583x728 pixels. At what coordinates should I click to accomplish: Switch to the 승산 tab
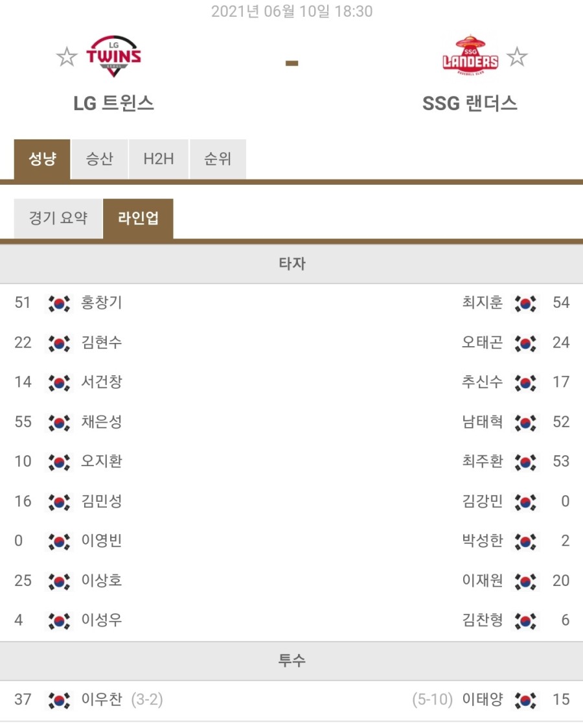(100, 159)
